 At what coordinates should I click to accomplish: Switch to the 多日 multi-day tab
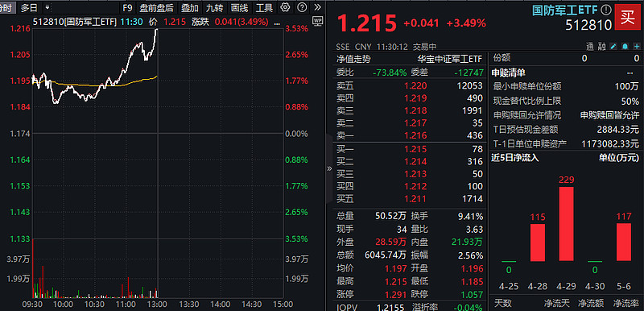(29, 7)
